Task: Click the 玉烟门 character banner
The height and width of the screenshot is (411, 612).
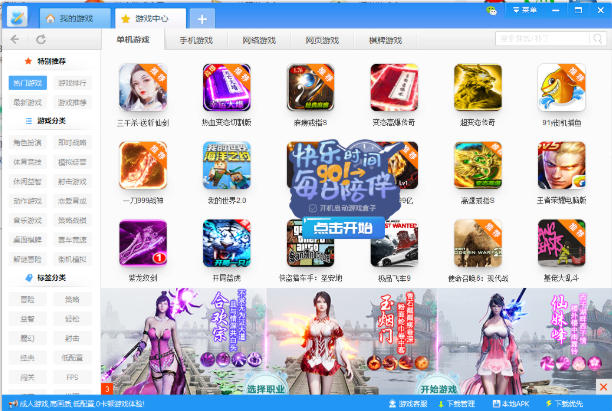Action: (351, 342)
